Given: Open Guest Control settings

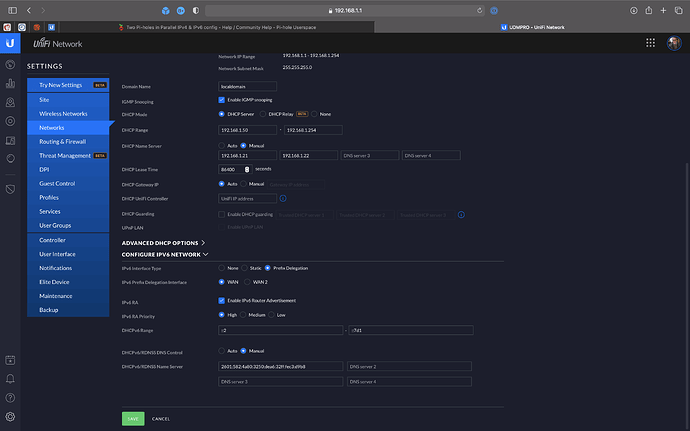Looking at the screenshot, I should (68, 184).
